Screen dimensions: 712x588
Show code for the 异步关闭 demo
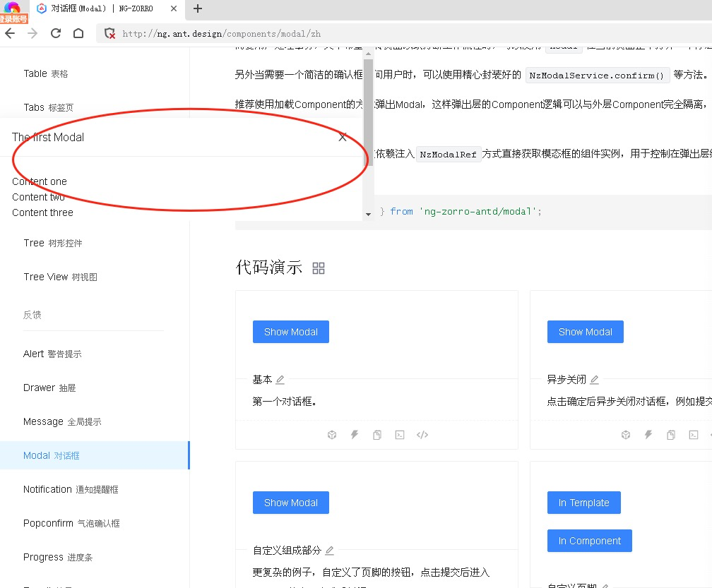pos(710,435)
